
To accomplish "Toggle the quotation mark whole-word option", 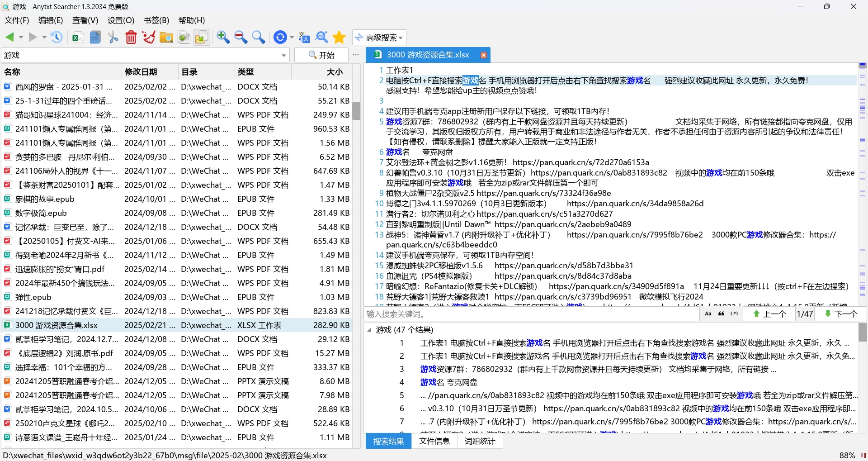I will click(x=721, y=314).
